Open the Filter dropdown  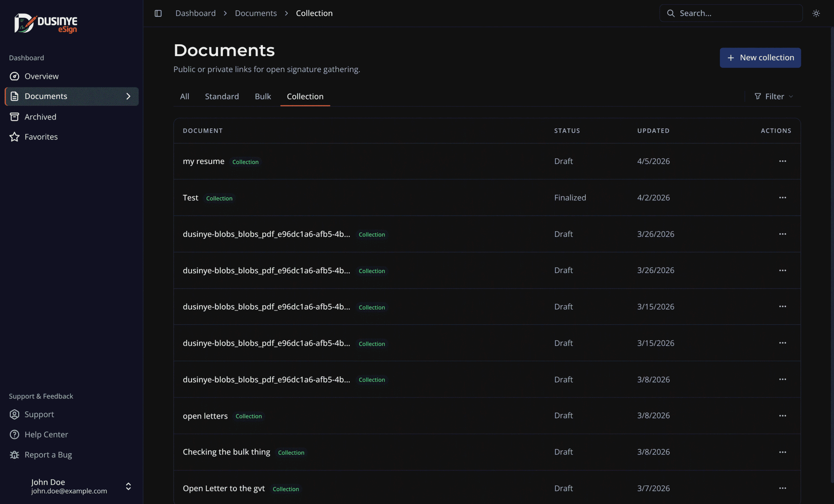tap(774, 96)
